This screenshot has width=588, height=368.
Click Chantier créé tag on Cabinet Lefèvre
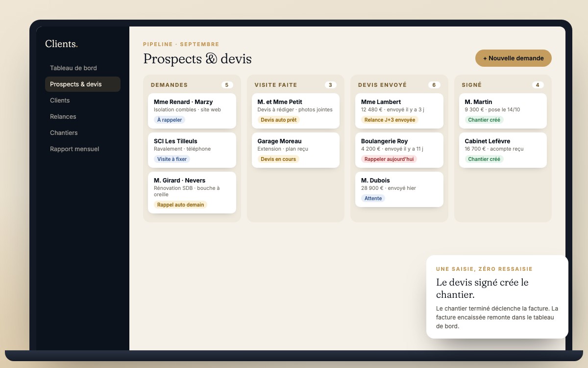(x=484, y=159)
